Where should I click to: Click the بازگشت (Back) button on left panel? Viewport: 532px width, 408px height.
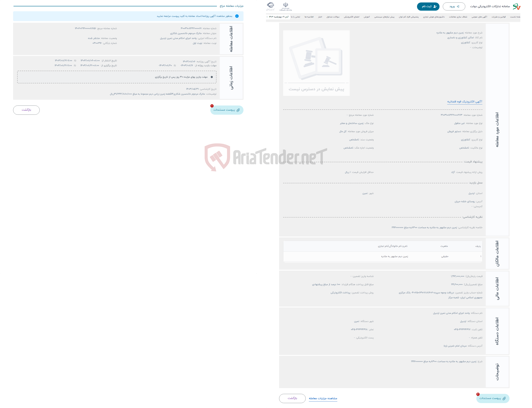click(27, 110)
